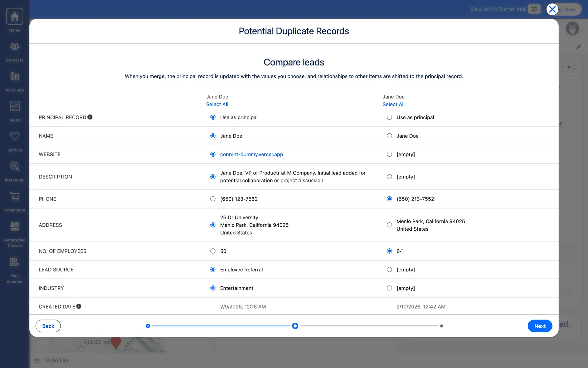Open the content-dummy.vercel.app website link

251,154
